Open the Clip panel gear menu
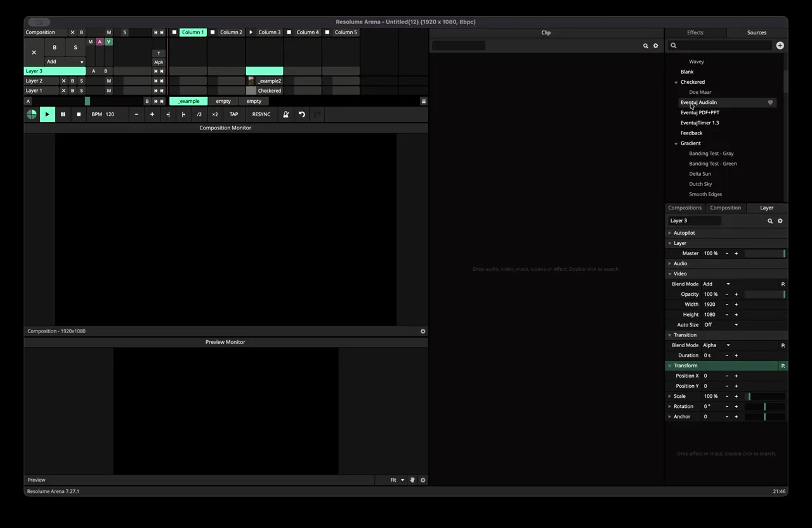The width and height of the screenshot is (812, 528). pyautogui.click(x=656, y=46)
